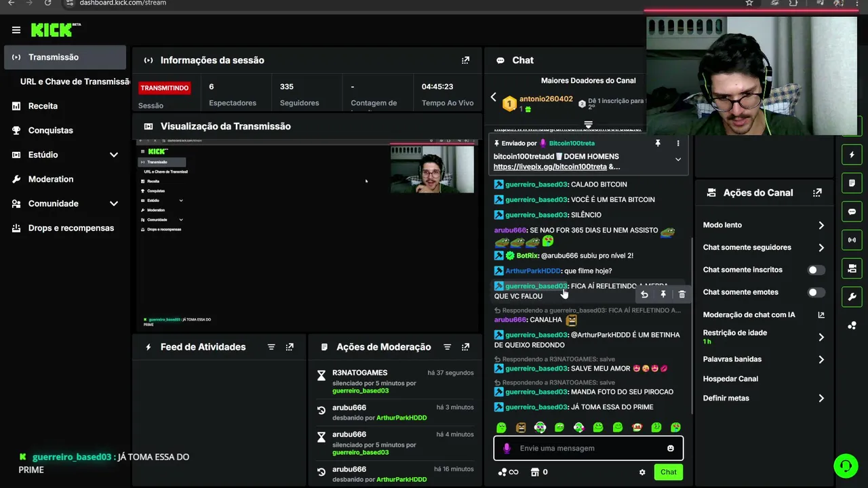
Task: Open Modo lento options chevron
Action: tap(821, 225)
